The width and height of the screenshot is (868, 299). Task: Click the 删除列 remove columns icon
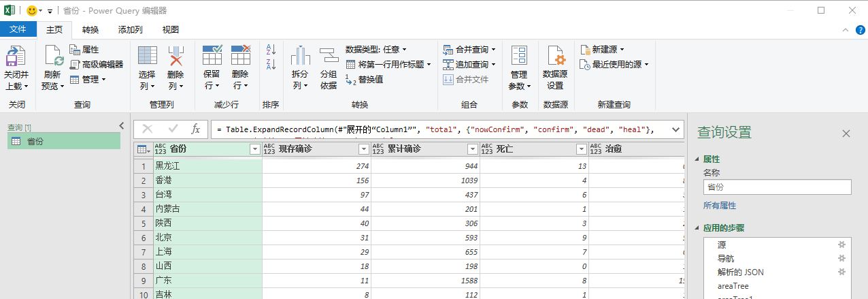click(x=176, y=57)
